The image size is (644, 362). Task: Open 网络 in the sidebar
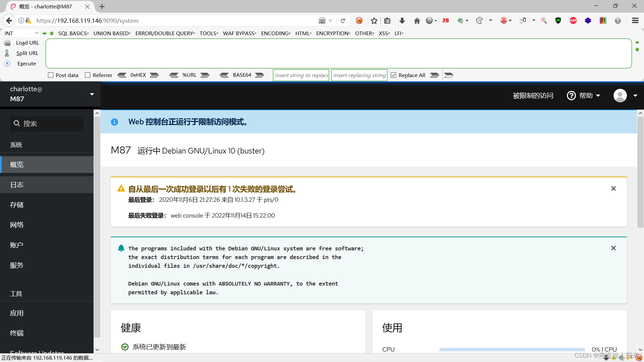pyautogui.click(x=47, y=225)
